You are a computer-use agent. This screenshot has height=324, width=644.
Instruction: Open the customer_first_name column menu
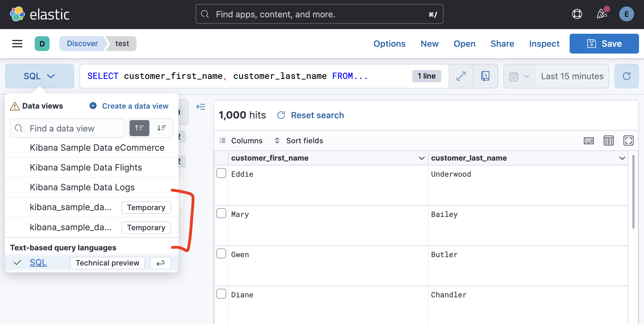pos(421,158)
